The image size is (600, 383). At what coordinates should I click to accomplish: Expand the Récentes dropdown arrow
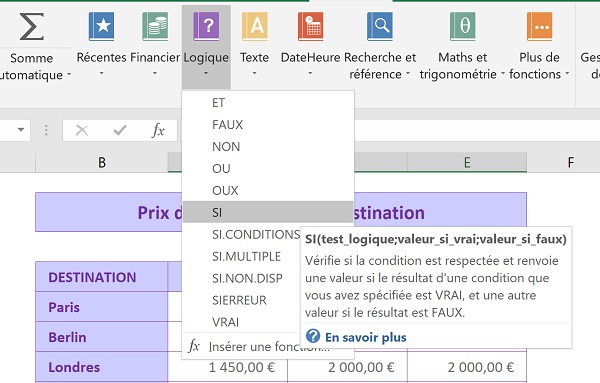point(101,73)
